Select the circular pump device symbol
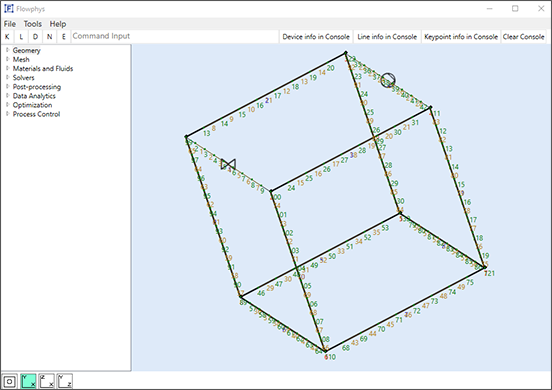This screenshot has height=390, width=552. pyautogui.click(x=388, y=80)
